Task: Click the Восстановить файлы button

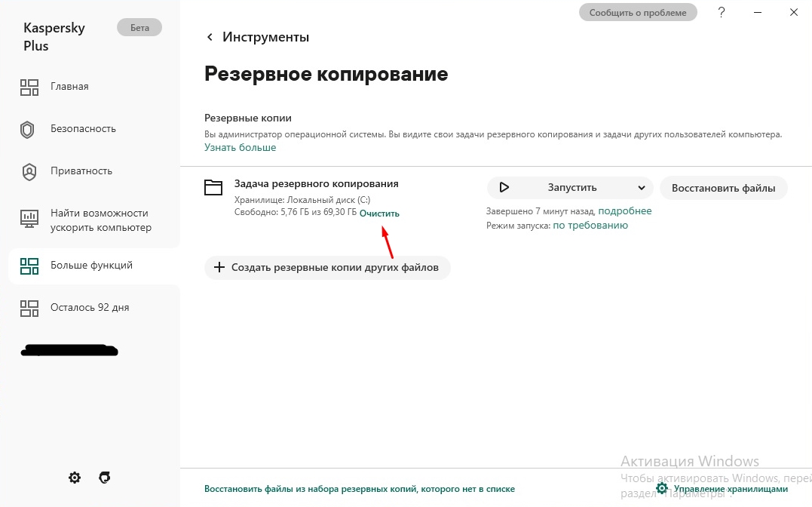Action: point(724,188)
